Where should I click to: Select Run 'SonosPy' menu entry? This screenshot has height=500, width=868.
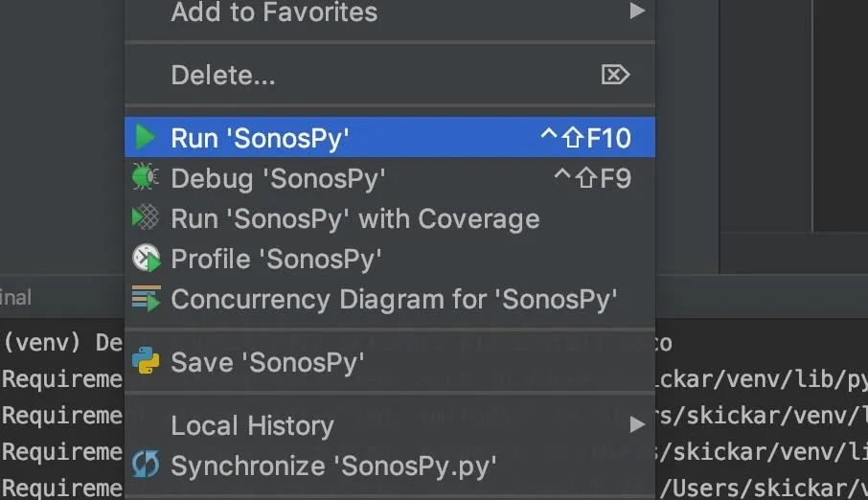(x=390, y=137)
